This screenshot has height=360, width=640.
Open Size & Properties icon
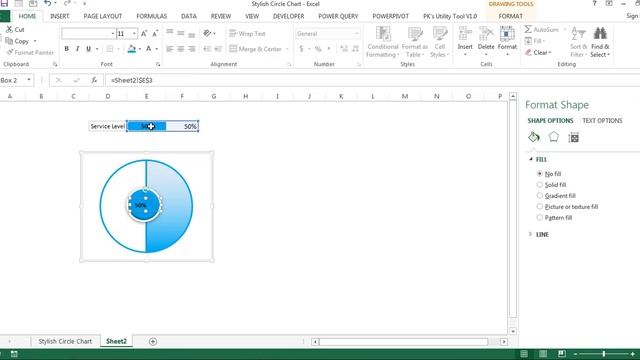(x=573, y=138)
